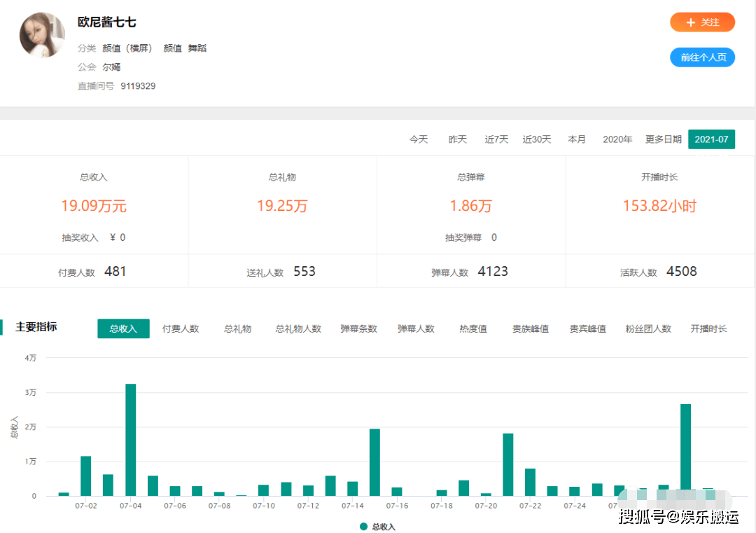The height and width of the screenshot is (533, 756).
Task: Switch to 近7天 date range
Action: [x=496, y=139]
